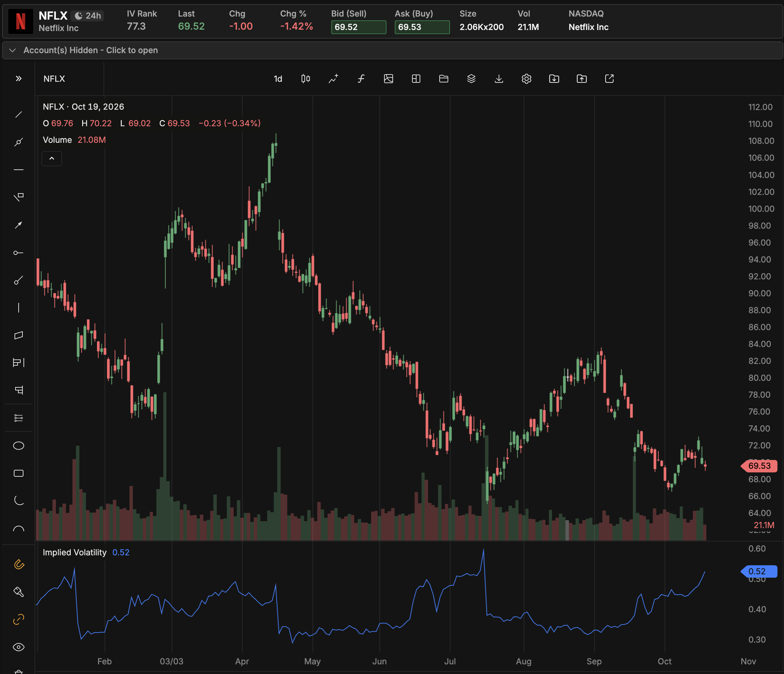Pop out chart in new window
The image size is (784, 674).
click(x=610, y=79)
